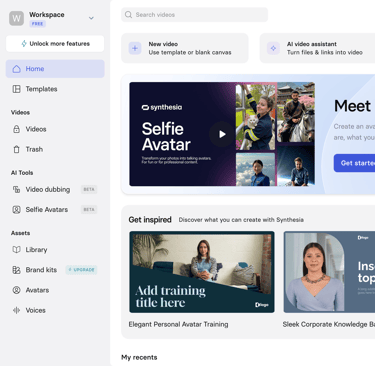Open the Trash section

coord(55,149)
